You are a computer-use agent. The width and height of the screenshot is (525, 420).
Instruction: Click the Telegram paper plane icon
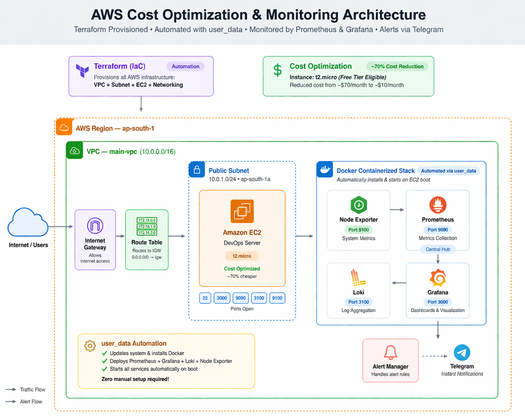[462, 353]
